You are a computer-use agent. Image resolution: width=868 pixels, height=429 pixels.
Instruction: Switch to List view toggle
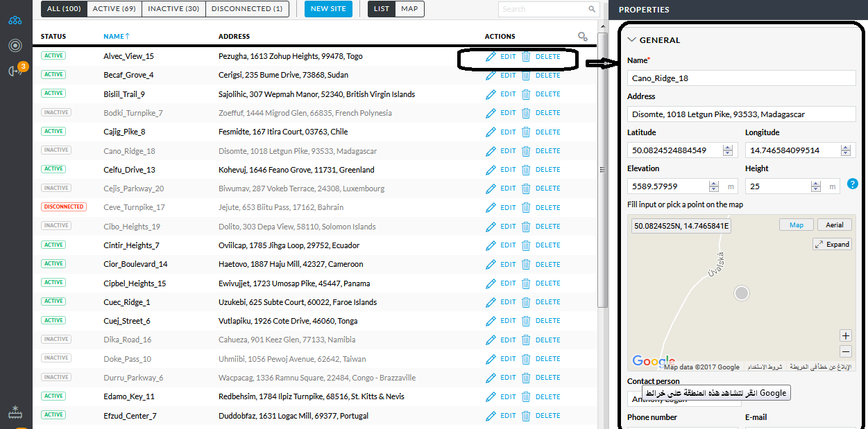tap(382, 9)
